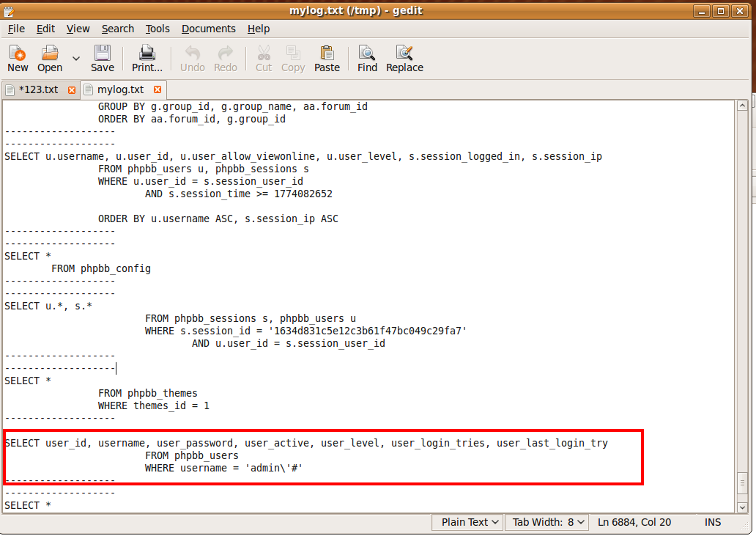Open the Tools menu
This screenshot has width=756, height=536.
[x=157, y=29]
